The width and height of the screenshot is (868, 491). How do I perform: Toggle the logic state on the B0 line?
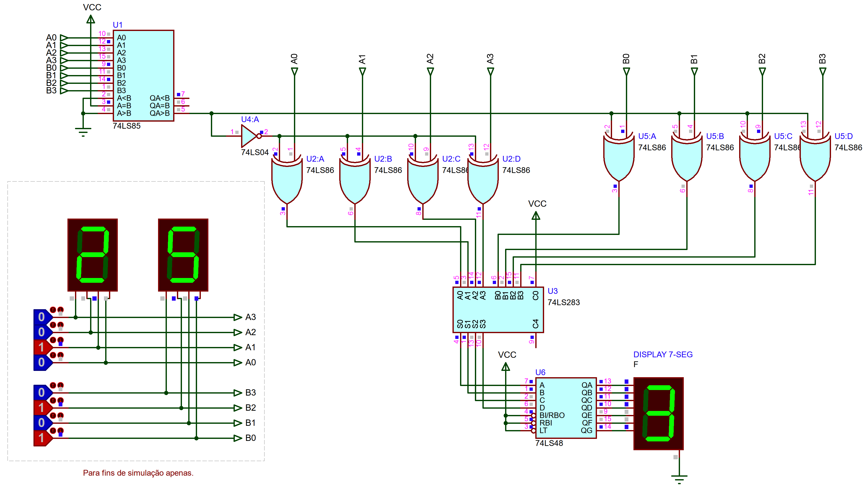click(43, 438)
